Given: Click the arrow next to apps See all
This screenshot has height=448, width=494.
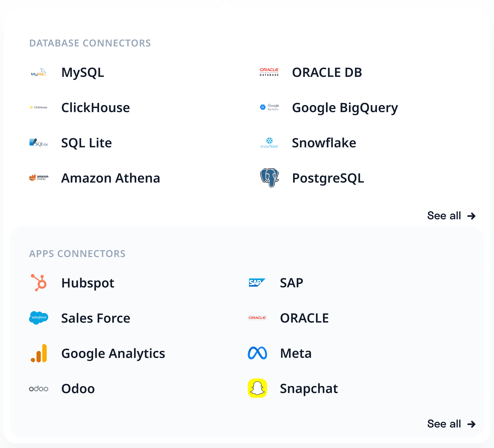Looking at the screenshot, I should 471,424.
